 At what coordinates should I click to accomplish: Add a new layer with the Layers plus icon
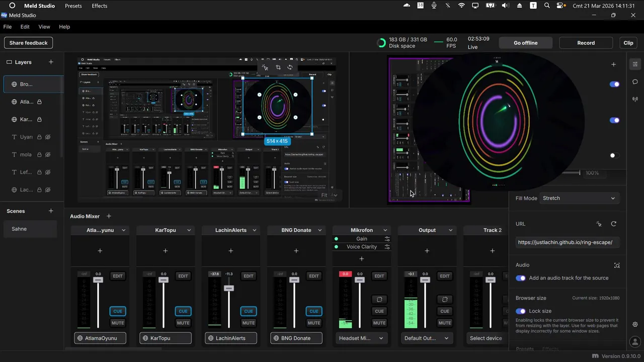[x=51, y=62]
